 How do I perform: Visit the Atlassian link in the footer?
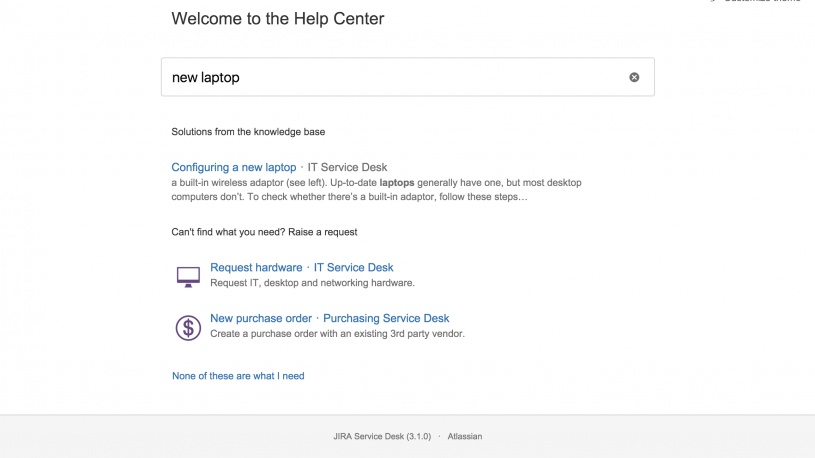[x=465, y=436]
